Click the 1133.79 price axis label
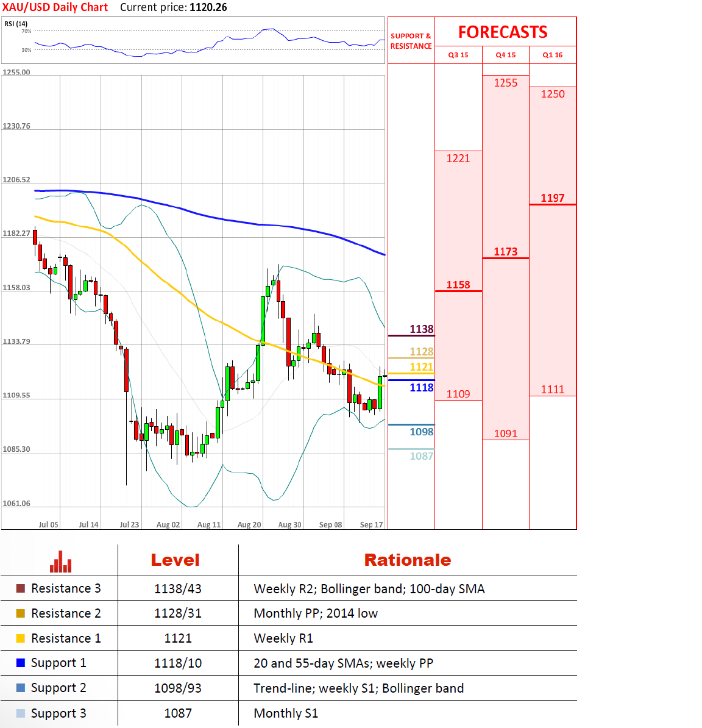 click(16, 341)
